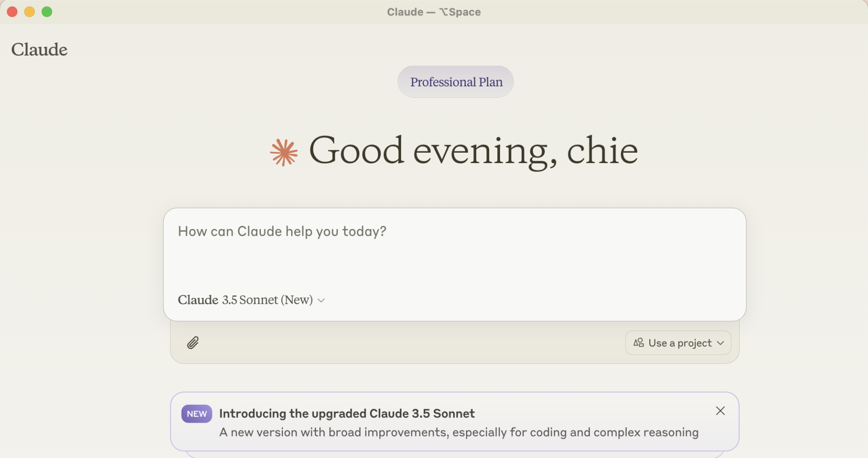Click the Claude wordmark in top-left corner

pyautogui.click(x=39, y=49)
